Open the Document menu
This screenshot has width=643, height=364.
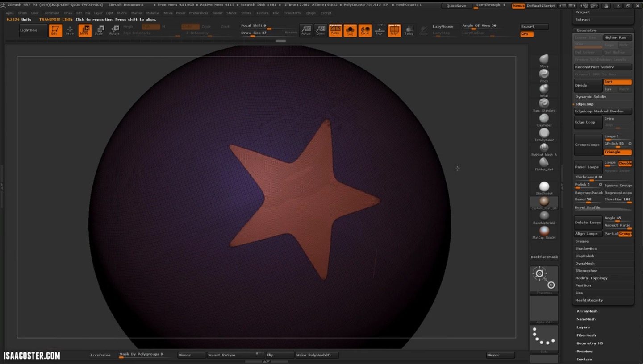(52, 13)
